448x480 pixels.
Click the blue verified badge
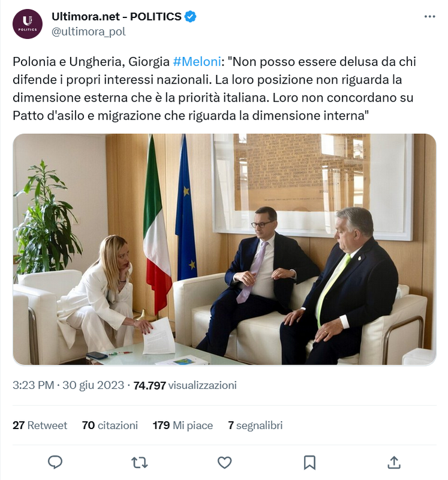click(191, 17)
